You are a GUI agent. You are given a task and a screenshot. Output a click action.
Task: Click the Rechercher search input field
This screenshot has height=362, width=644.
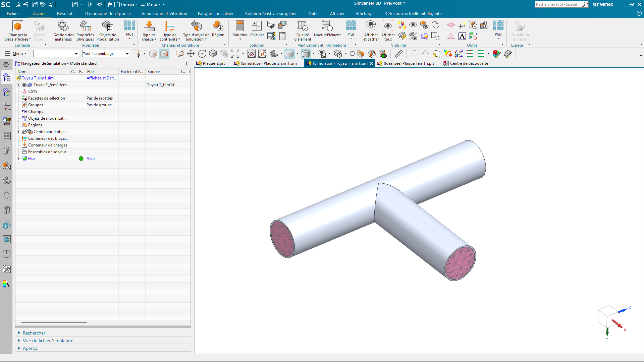coord(558,4)
